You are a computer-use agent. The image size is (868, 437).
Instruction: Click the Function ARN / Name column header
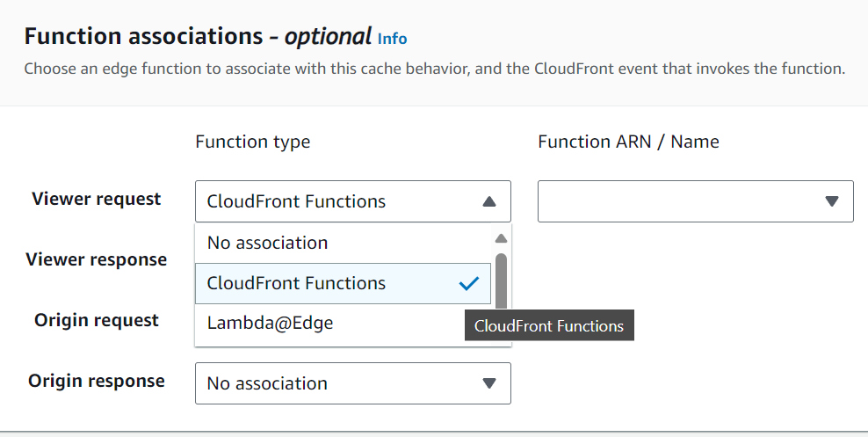pos(628,142)
